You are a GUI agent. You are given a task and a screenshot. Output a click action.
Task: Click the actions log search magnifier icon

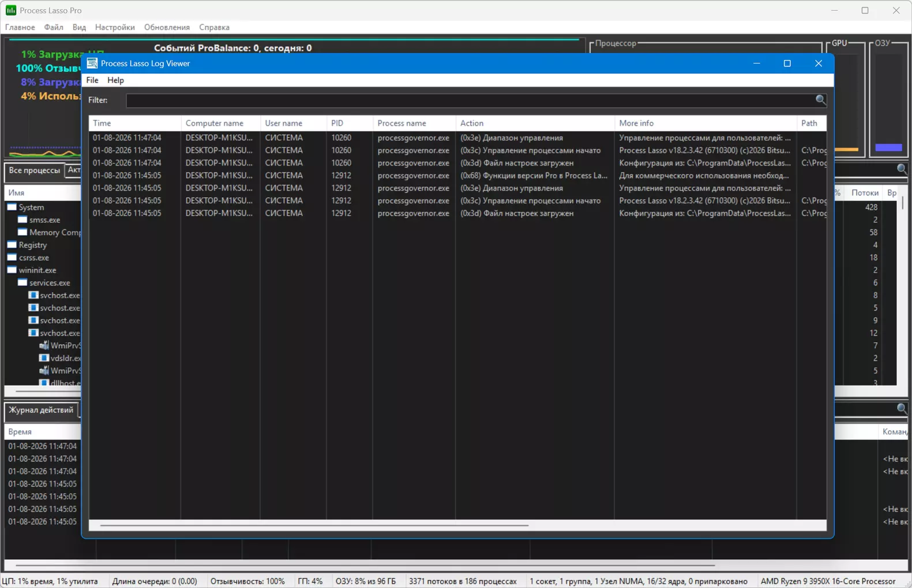902,409
